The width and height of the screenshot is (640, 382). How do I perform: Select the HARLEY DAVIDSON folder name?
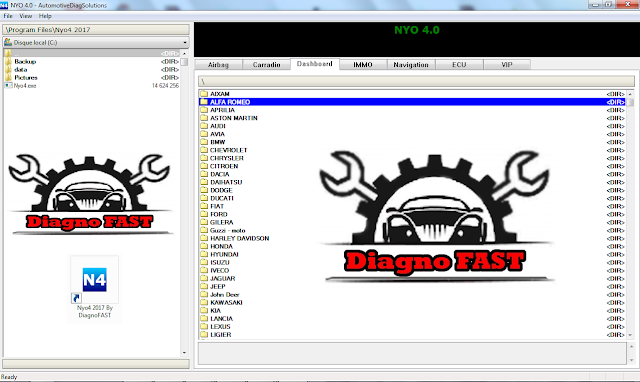click(240, 238)
